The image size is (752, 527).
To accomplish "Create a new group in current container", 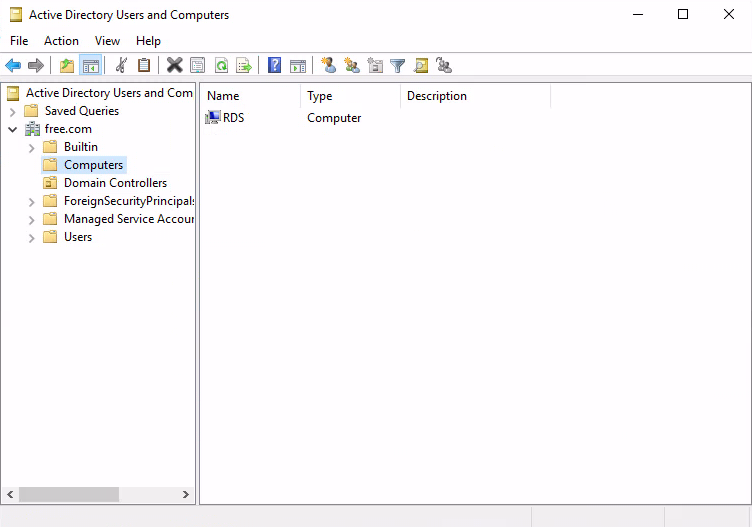I will coord(352,65).
